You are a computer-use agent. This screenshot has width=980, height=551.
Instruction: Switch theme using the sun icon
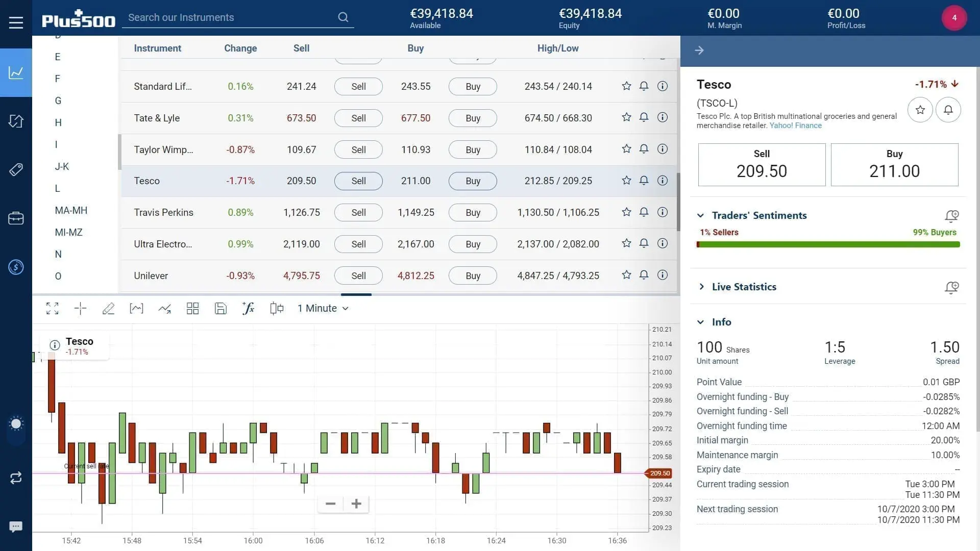[x=16, y=423]
